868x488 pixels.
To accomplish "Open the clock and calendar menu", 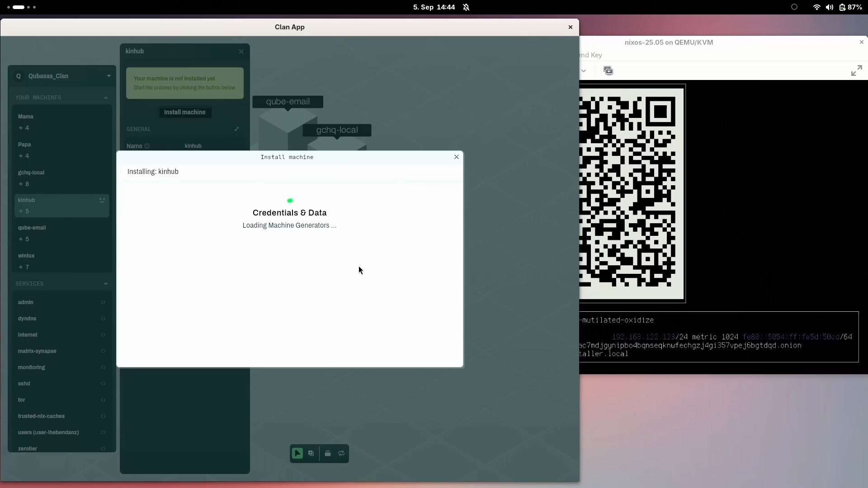I will [x=434, y=7].
